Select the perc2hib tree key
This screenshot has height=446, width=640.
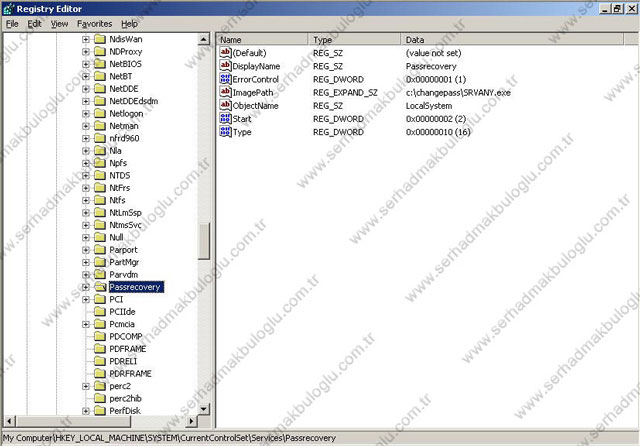pyautogui.click(x=125, y=398)
